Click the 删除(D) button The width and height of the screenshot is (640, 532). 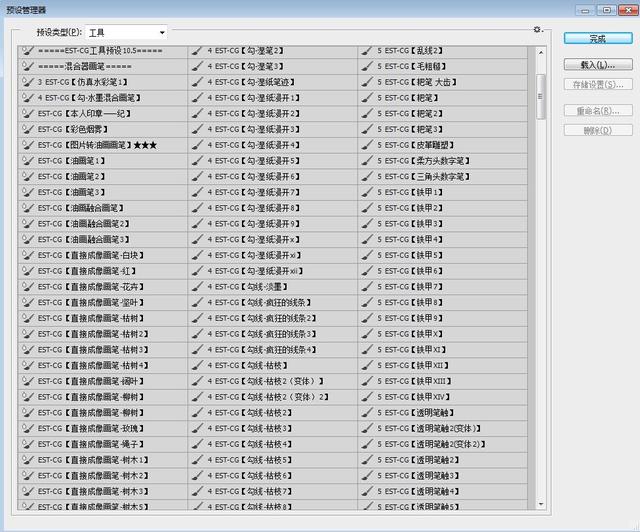coord(598,130)
